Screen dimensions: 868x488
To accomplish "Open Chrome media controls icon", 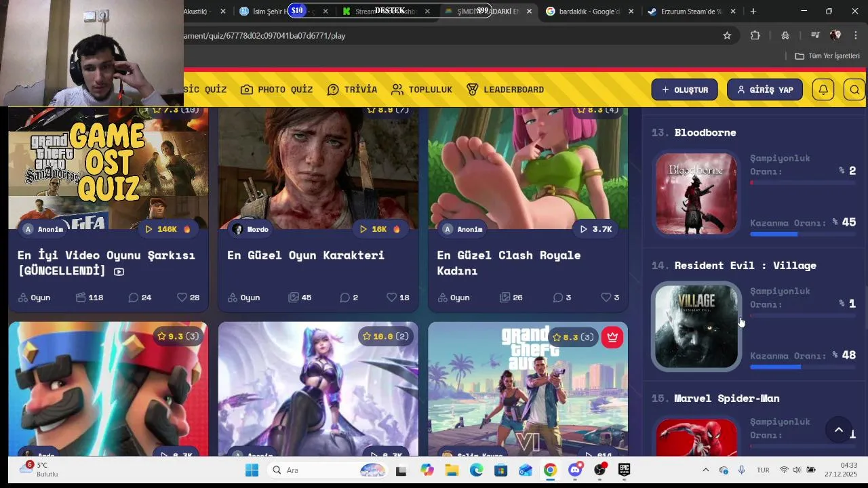I will coord(815,35).
